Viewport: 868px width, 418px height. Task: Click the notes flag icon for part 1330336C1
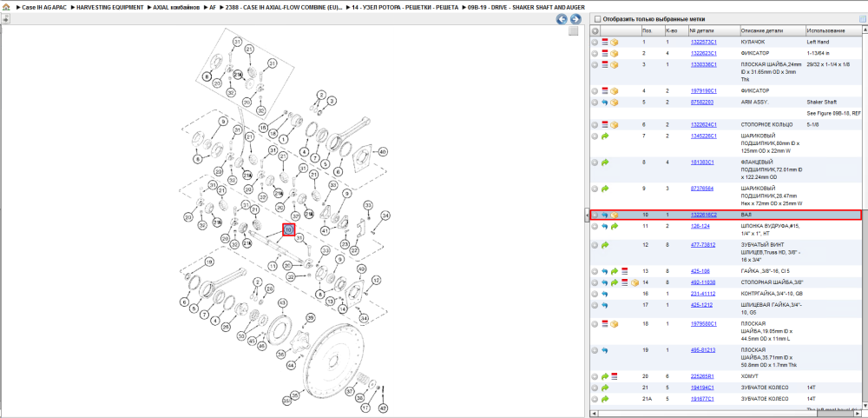pyautogui.click(x=605, y=64)
